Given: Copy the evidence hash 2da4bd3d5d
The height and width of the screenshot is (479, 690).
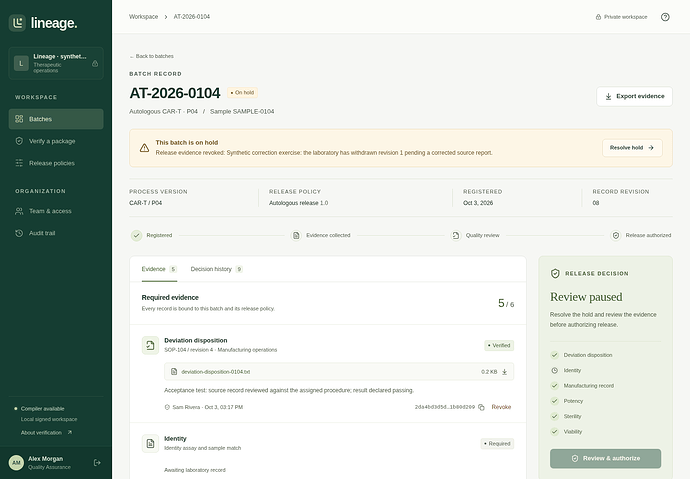Looking at the screenshot, I should pos(481,407).
